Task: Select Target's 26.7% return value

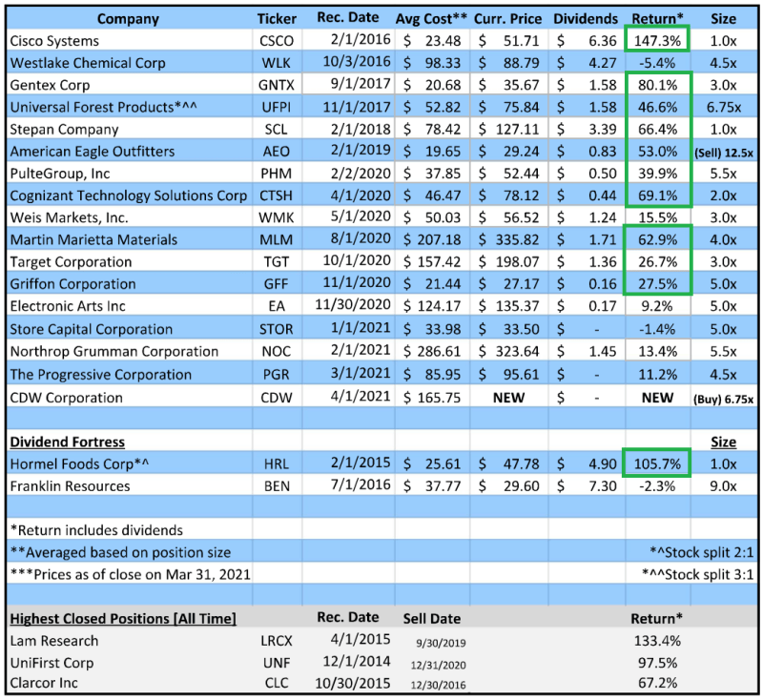Action: pyautogui.click(x=657, y=261)
